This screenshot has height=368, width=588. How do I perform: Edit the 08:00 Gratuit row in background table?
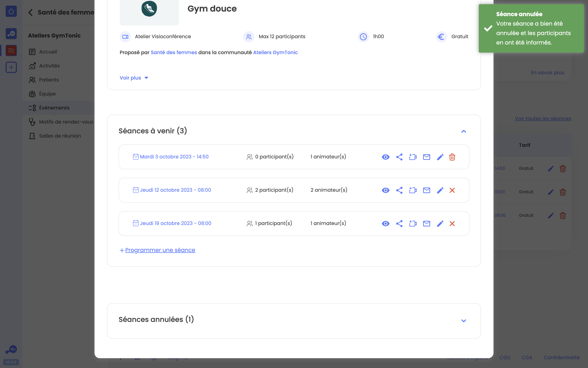[x=551, y=216]
